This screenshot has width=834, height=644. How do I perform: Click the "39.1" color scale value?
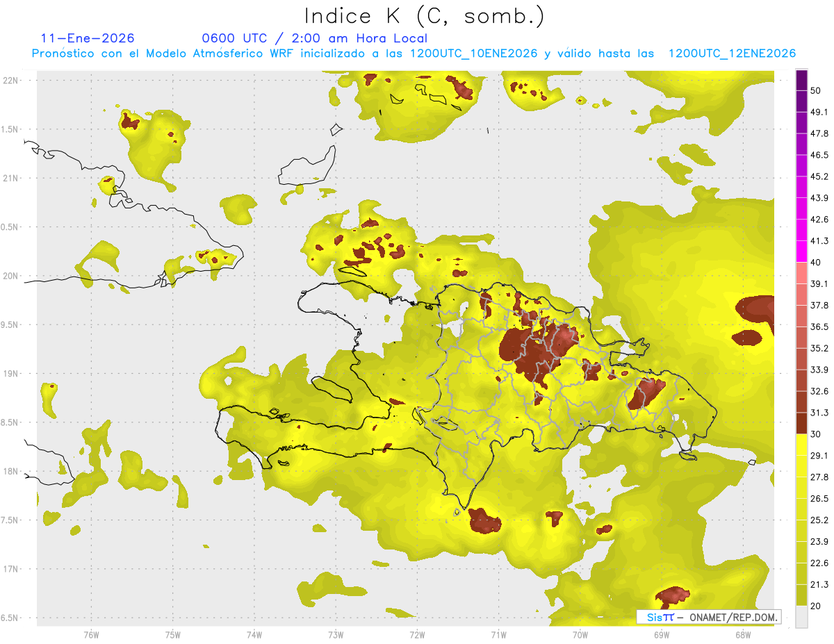[x=819, y=284]
